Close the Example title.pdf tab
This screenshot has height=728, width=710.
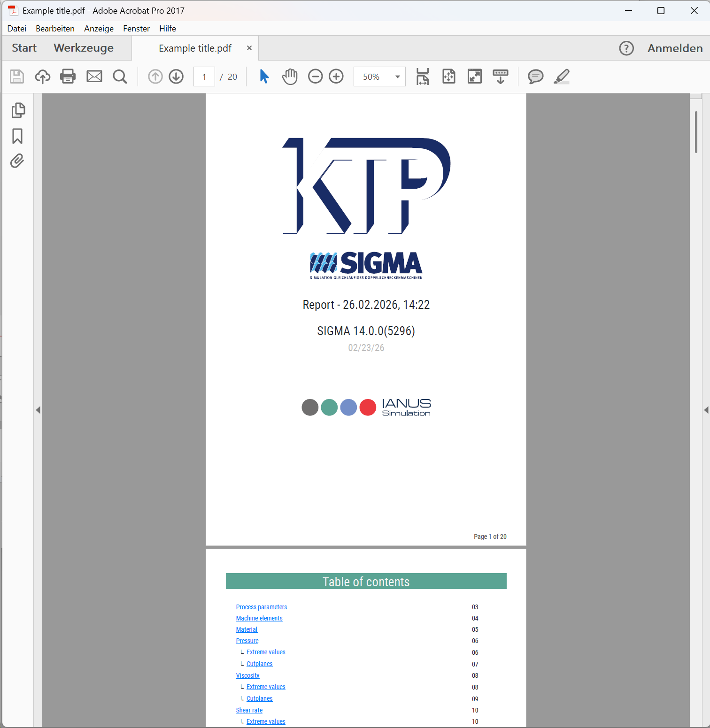249,48
